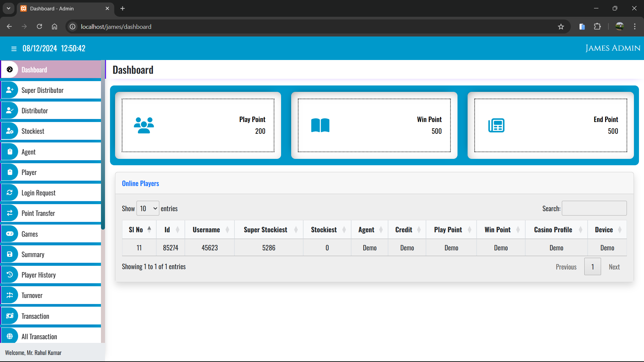Click the All Transaction globe icon
The width and height of the screenshot is (644, 362).
point(10,337)
